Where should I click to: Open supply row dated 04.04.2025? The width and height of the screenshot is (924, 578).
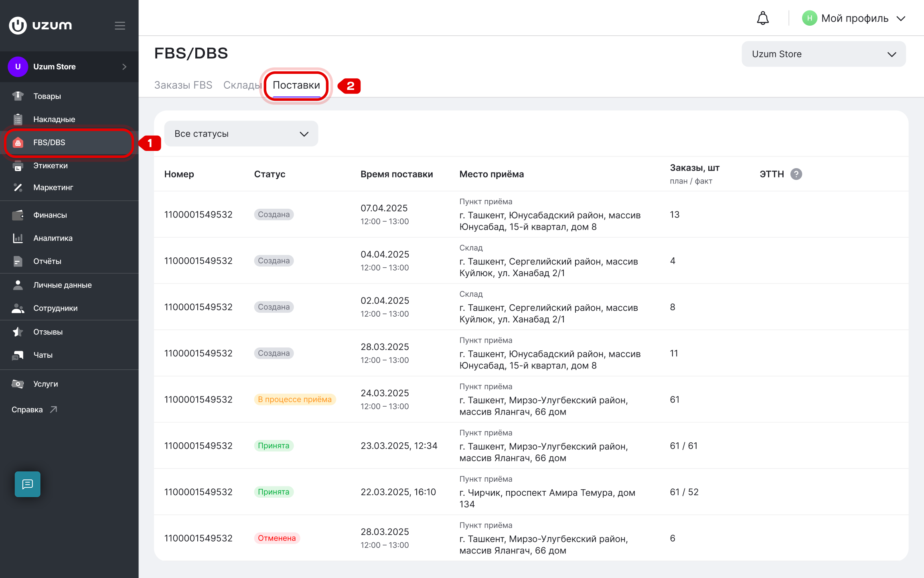point(531,261)
